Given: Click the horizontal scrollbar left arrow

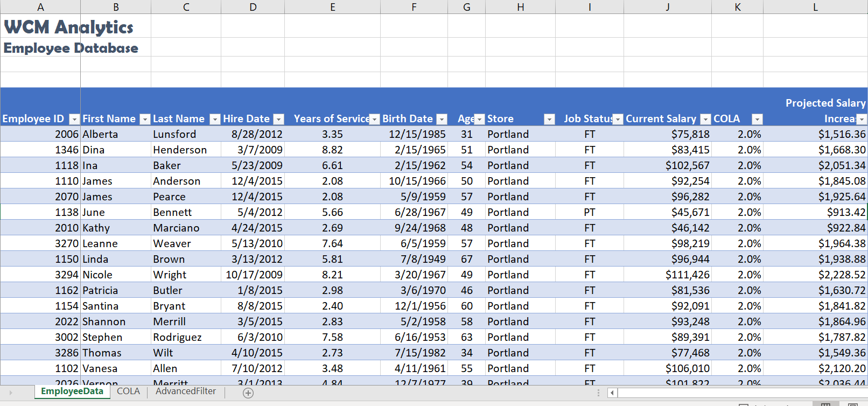Looking at the screenshot, I should point(612,393).
